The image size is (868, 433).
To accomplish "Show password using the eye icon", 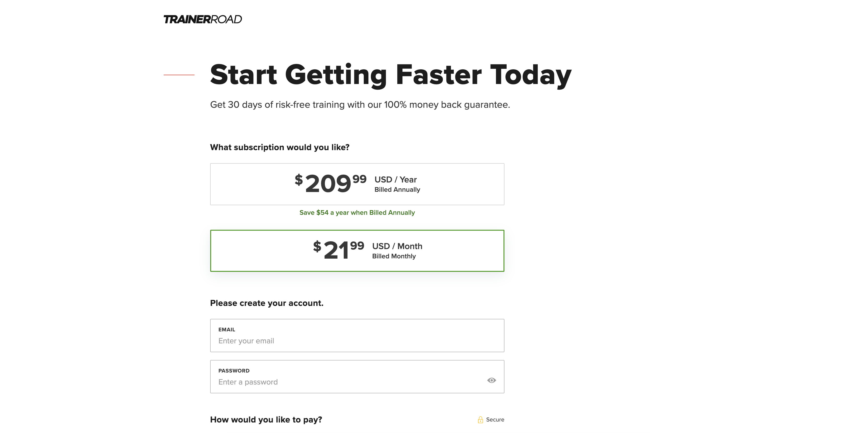I will (x=491, y=380).
